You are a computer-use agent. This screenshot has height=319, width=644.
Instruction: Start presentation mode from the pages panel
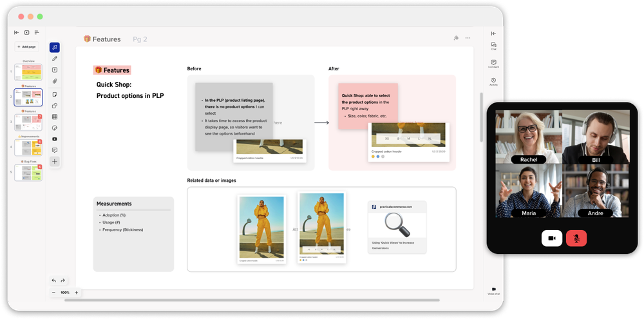coord(26,32)
